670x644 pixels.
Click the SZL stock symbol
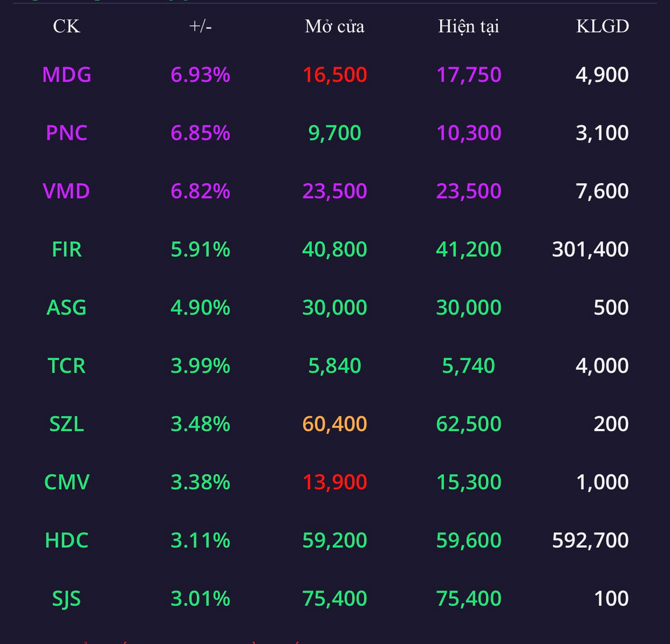(67, 424)
